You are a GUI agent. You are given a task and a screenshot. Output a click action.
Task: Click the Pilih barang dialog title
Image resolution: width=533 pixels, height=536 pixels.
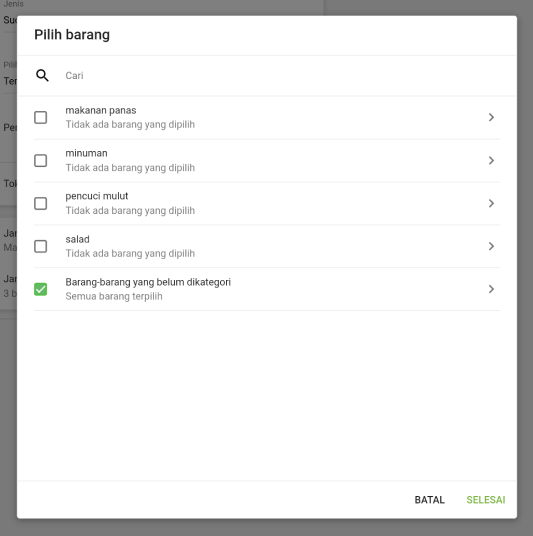coord(72,35)
